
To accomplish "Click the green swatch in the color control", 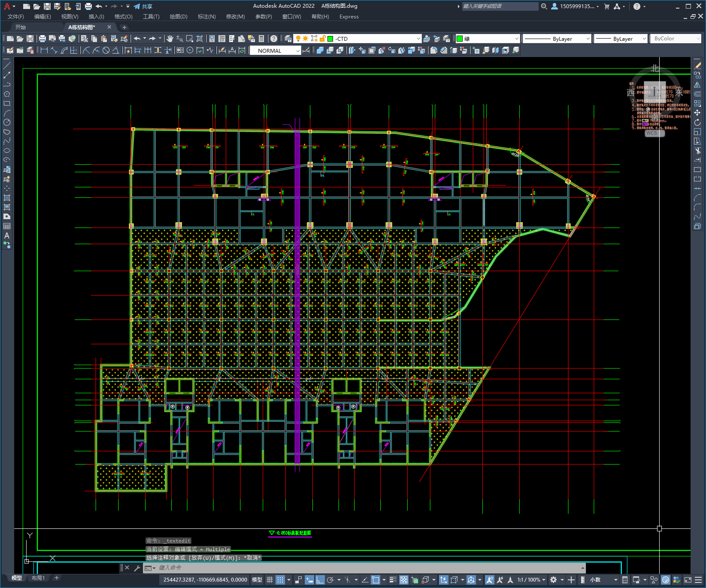I will (460, 39).
